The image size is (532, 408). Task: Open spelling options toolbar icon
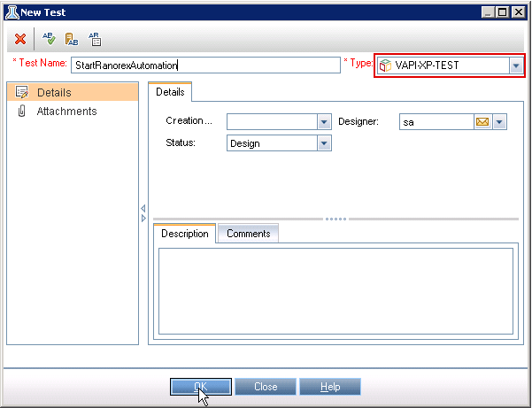[95, 39]
